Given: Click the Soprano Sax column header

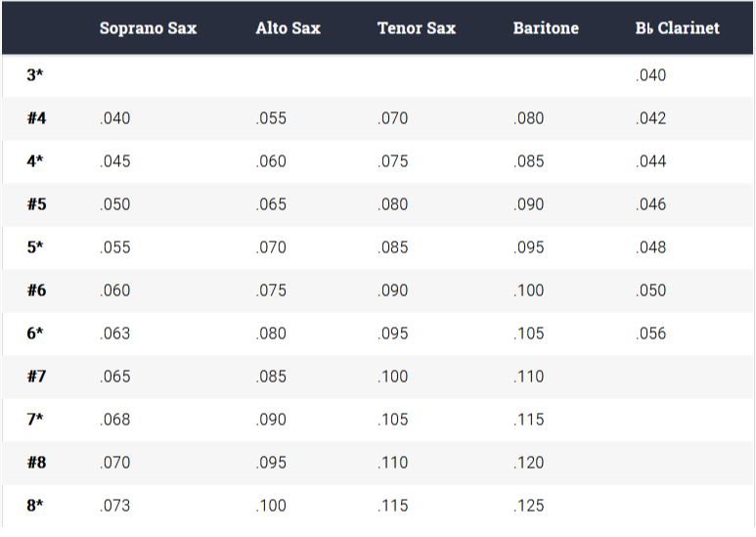Looking at the screenshot, I should (x=148, y=28).
